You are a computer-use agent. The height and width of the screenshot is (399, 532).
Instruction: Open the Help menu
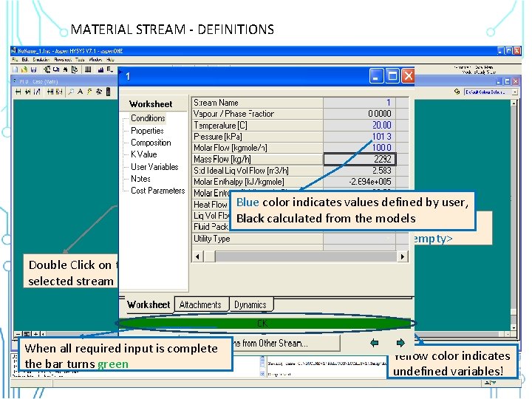(110, 60)
